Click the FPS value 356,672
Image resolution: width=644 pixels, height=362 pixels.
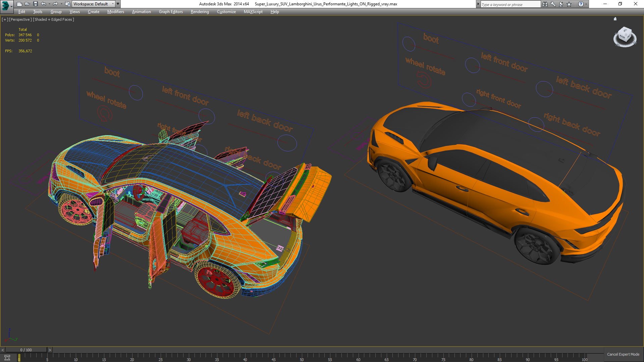point(25,51)
